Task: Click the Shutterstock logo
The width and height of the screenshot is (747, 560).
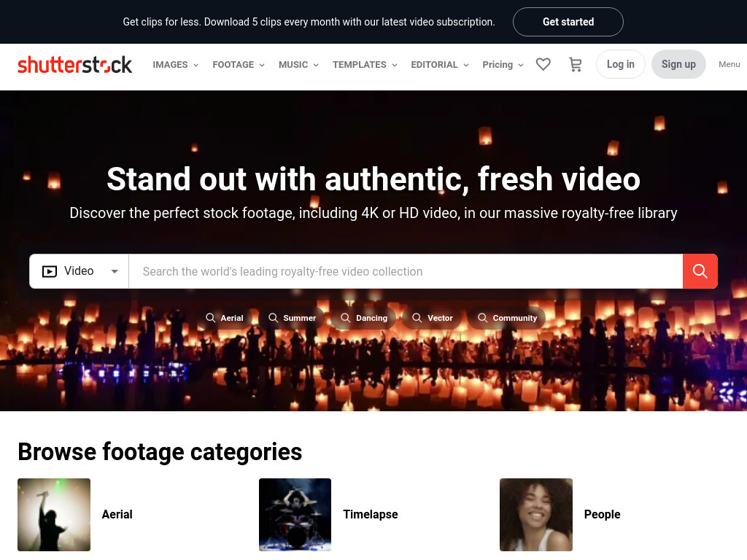Action: point(75,65)
